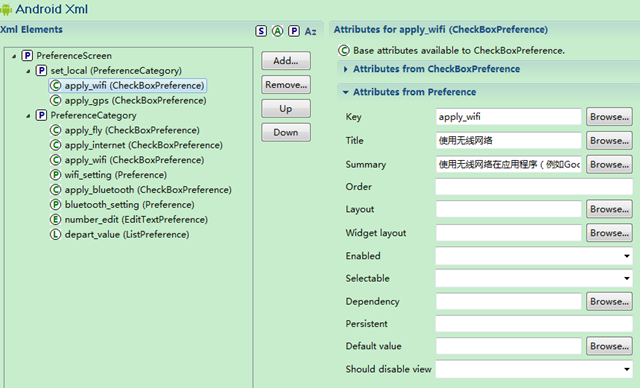Select depart_value (ListPreference) row
The image size is (640, 388).
tap(127, 235)
